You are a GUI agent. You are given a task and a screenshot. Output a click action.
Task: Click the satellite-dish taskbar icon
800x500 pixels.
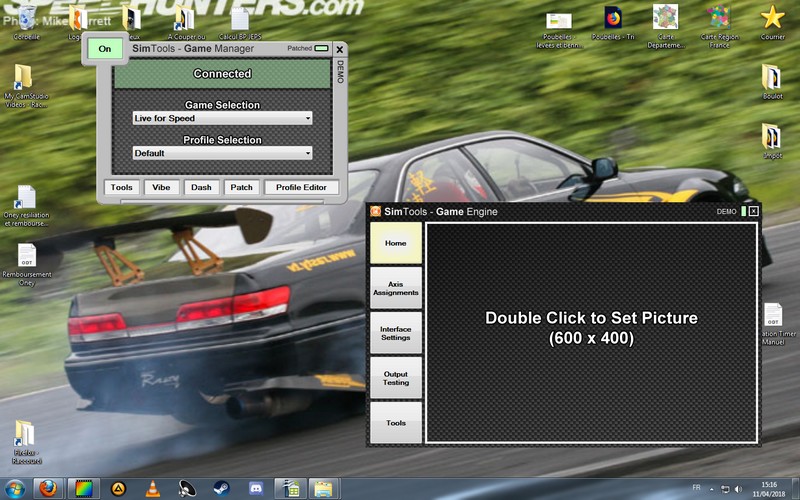pos(187,489)
